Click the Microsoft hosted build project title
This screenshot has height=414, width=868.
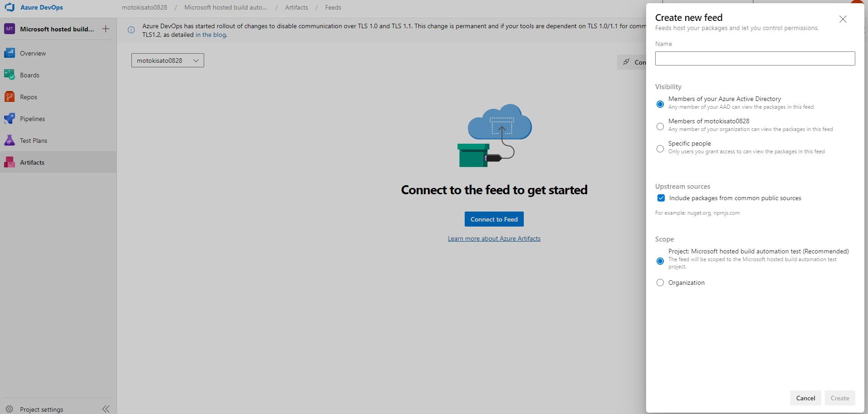click(57, 29)
